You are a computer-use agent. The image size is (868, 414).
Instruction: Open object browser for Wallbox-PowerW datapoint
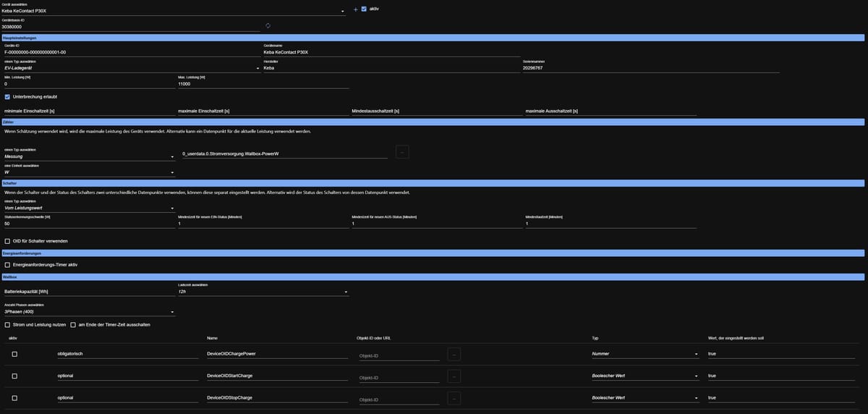pos(402,151)
